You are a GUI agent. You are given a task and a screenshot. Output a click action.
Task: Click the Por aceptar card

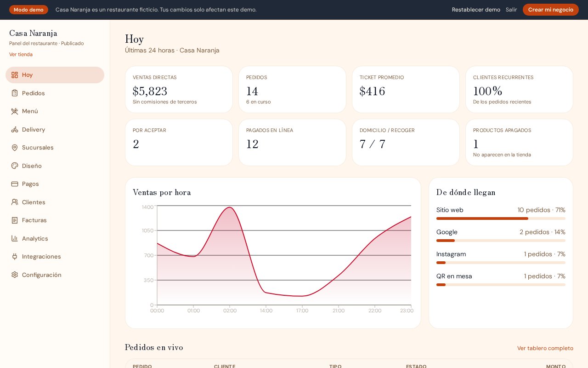(x=179, y=143)
